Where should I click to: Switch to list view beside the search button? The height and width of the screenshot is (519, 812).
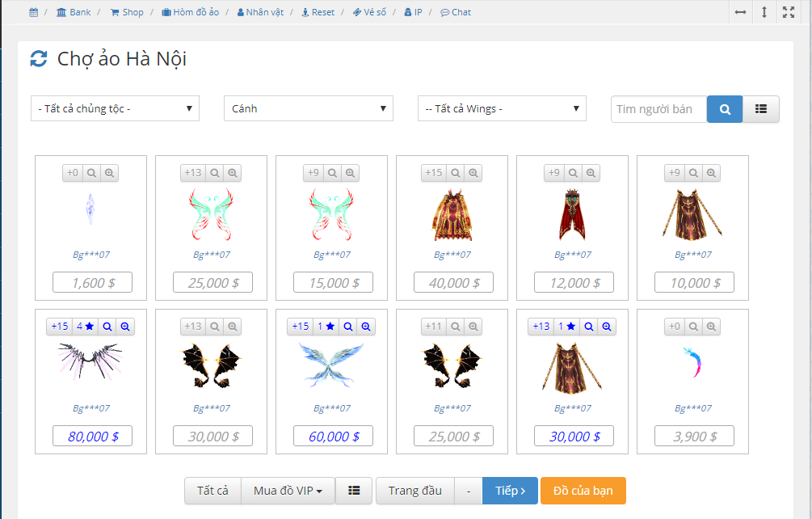coord(761,109)
